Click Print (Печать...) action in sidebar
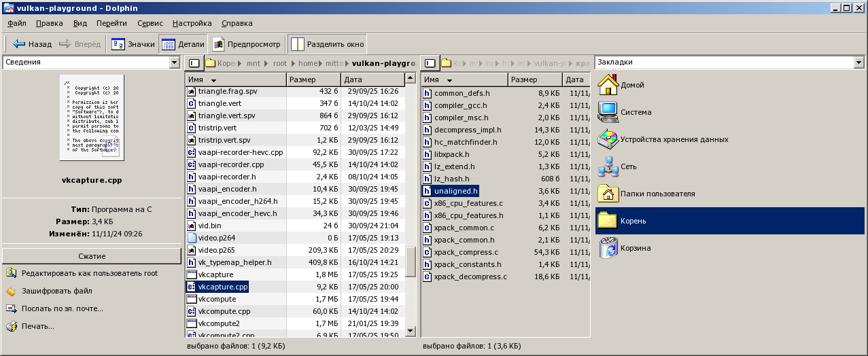Image resolution: width=868 pixels, height=356 pixels. point(37,326)
